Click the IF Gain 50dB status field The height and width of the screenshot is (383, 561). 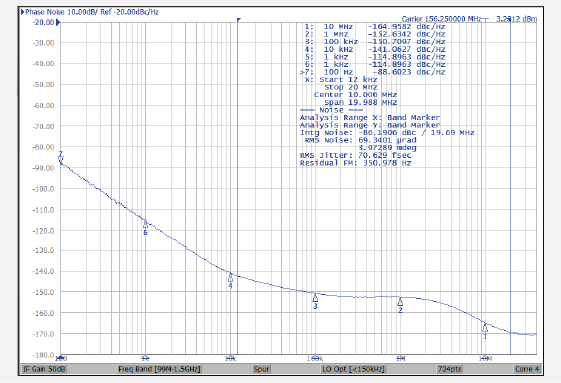tap(44, 369)
